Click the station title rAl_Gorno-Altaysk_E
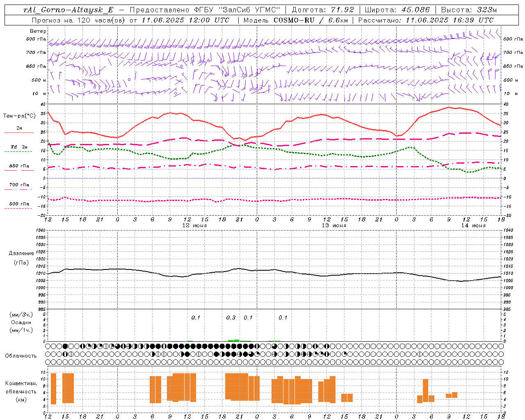 (x=68, y=10)
